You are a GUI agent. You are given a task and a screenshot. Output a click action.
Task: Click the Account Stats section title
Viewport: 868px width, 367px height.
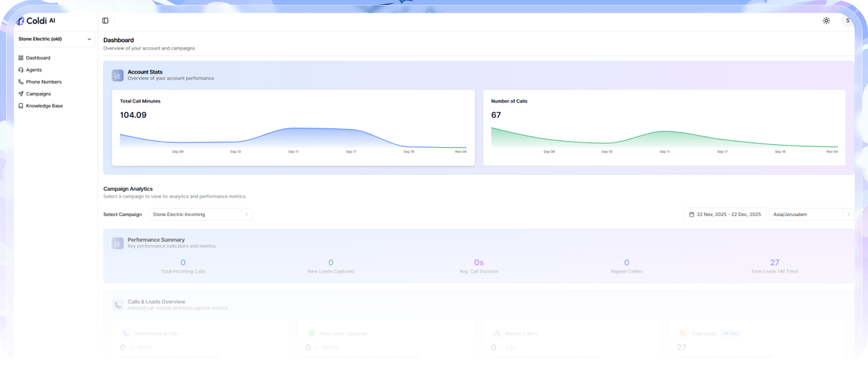pyautogui.click(x=145, y=72)
